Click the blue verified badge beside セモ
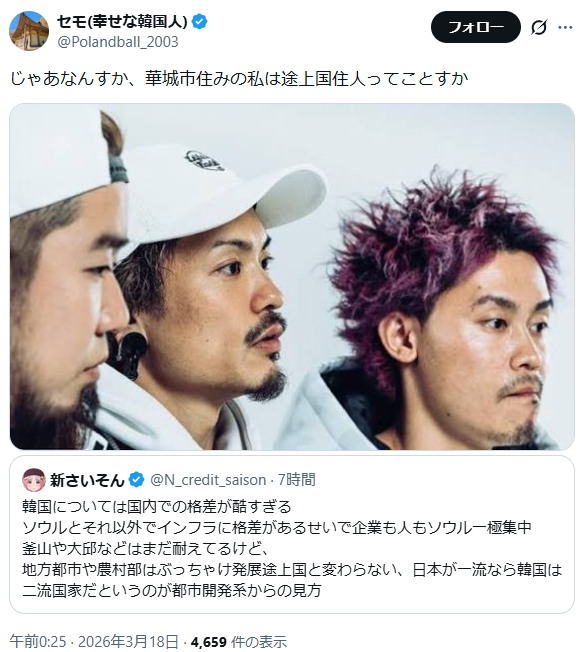584x652 pixels. pyautogui.click(x=200, y=21)
